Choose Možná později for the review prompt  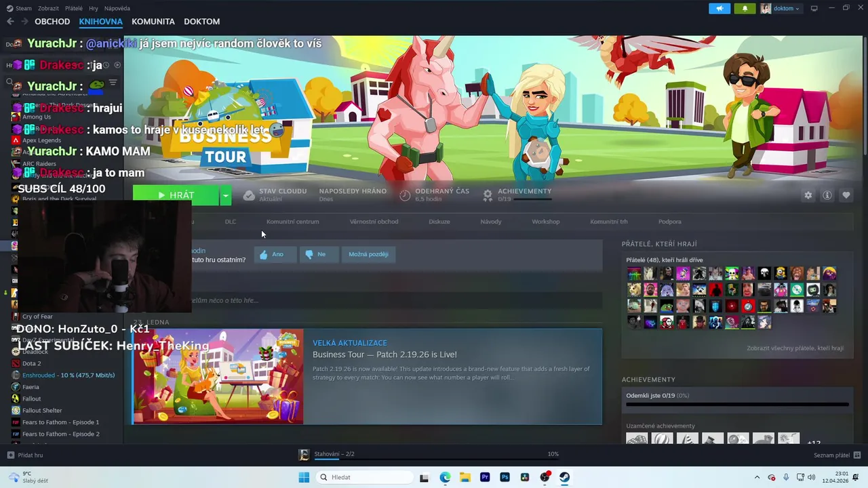(x=368, y=254)
